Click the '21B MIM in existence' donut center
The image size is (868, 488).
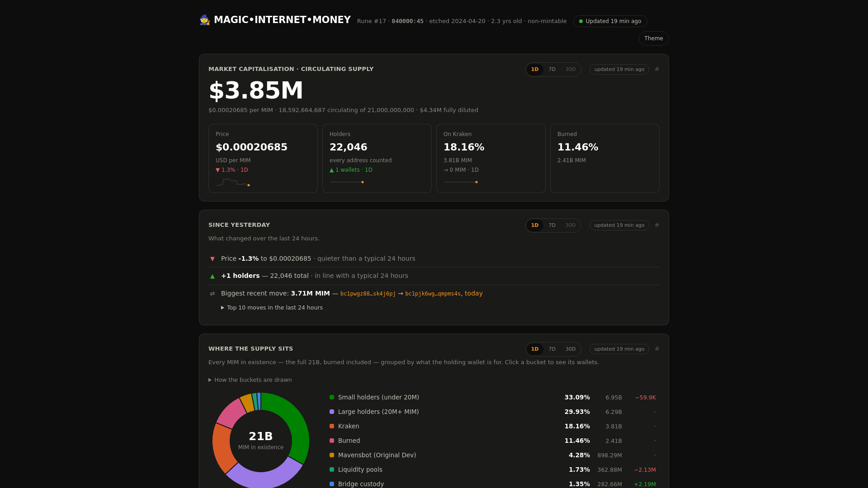(x=261, y=441)
